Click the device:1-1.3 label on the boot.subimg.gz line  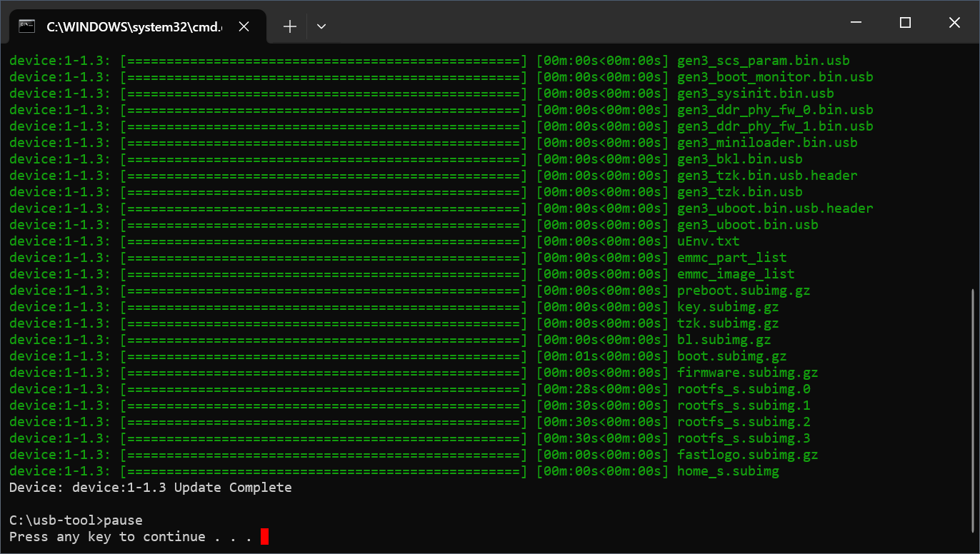[59, 356]
